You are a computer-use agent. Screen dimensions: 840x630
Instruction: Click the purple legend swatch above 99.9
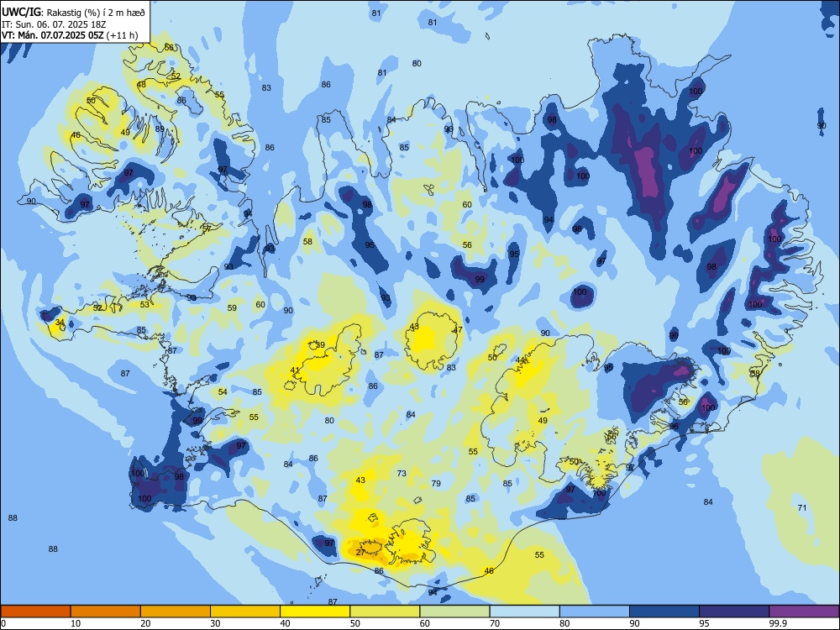pos(804,612)
